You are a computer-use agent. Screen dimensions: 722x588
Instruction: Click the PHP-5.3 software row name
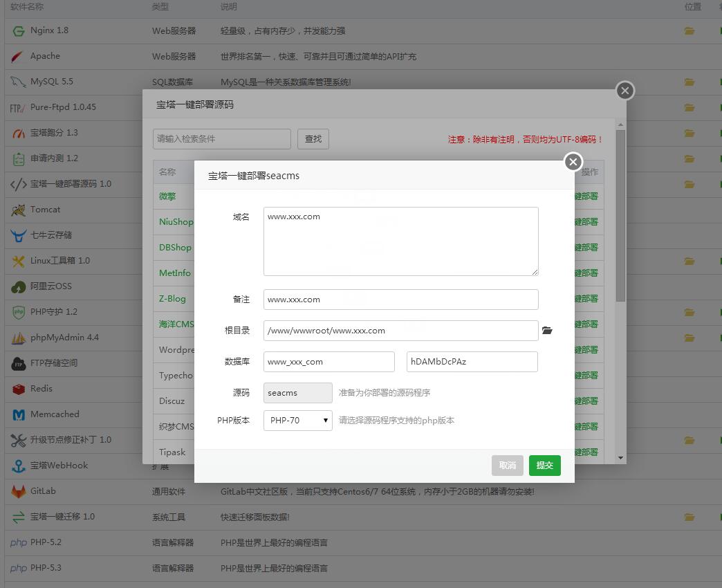pyautogui.click(x=46, y=568)
